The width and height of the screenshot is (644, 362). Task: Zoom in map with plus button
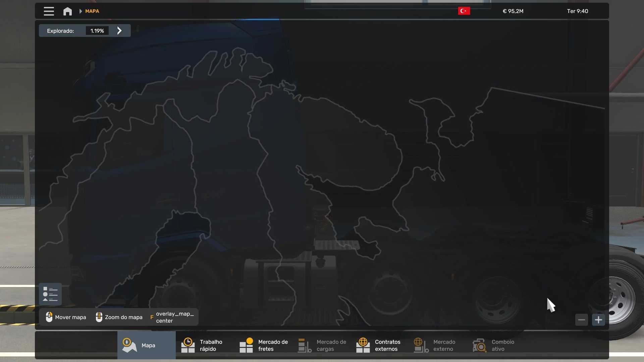coord(598,320)
